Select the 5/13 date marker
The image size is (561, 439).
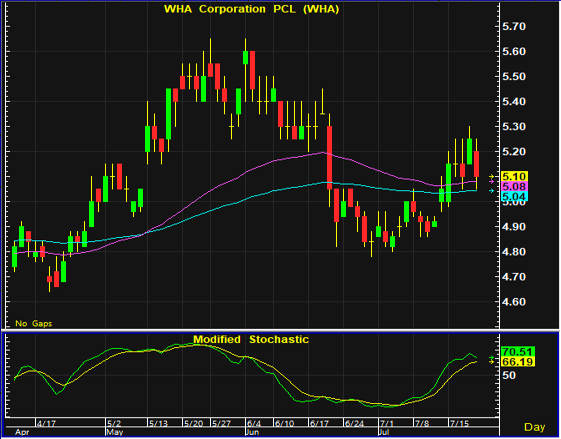tap(158, 424)
